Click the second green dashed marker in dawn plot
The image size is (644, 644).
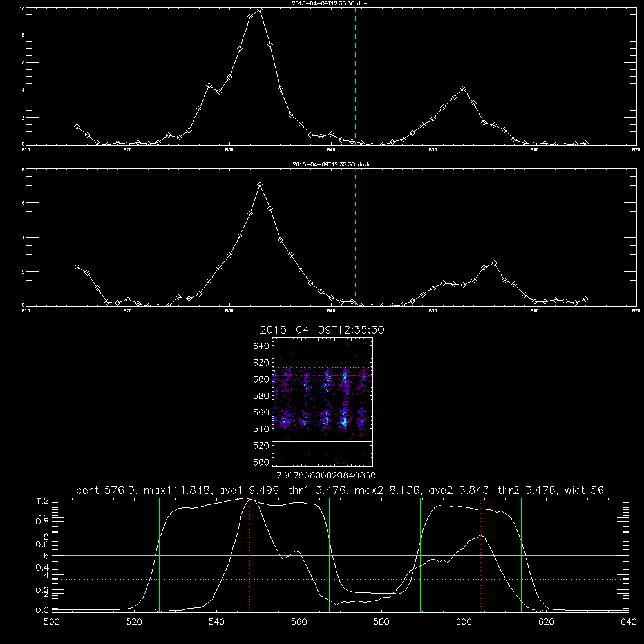click(355, 76)
